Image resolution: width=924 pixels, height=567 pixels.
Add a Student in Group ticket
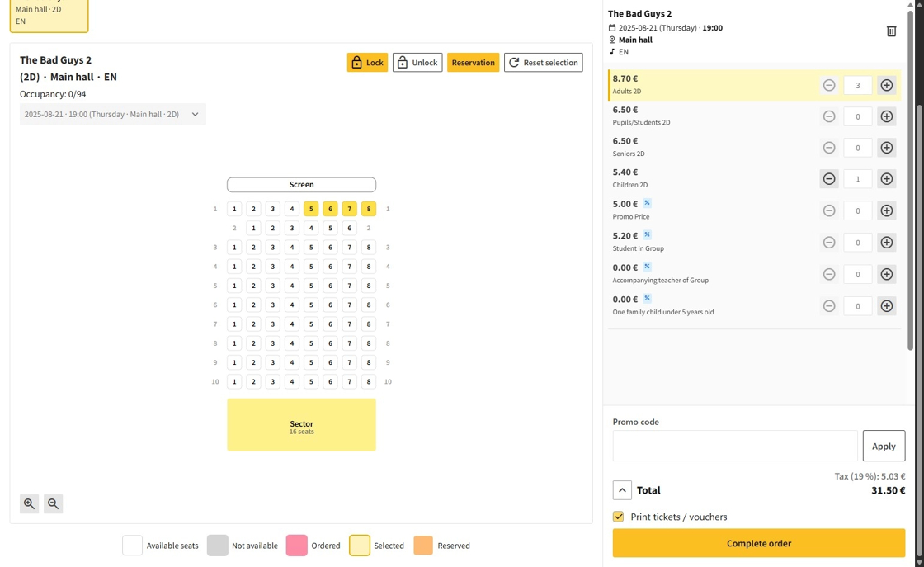(x=886, y=243)
